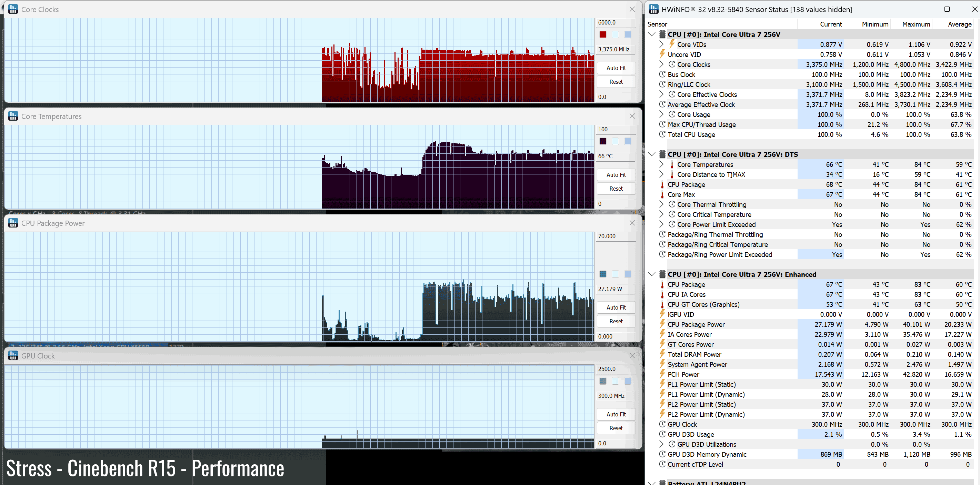The height and width of the screenshot is (485, 980).
Task: Close the Core Temperatures graph window
Action: click(x=632, y=116)
